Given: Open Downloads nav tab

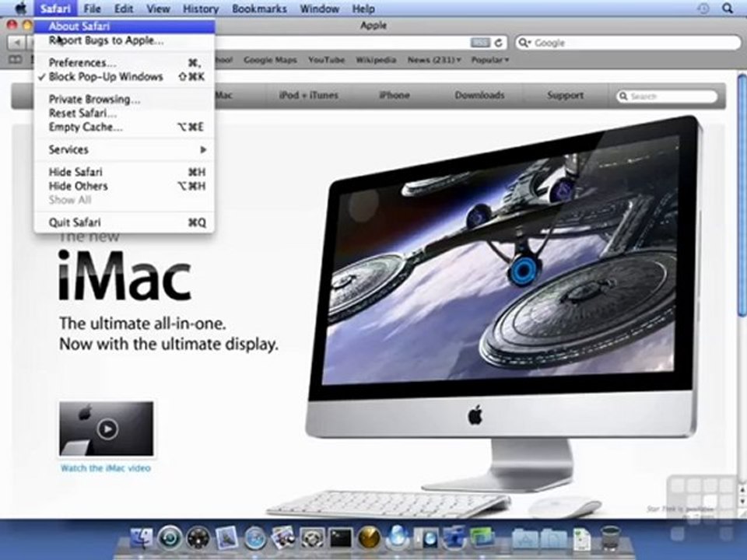Looking at the screenshot, I should [x=479, y=95].
